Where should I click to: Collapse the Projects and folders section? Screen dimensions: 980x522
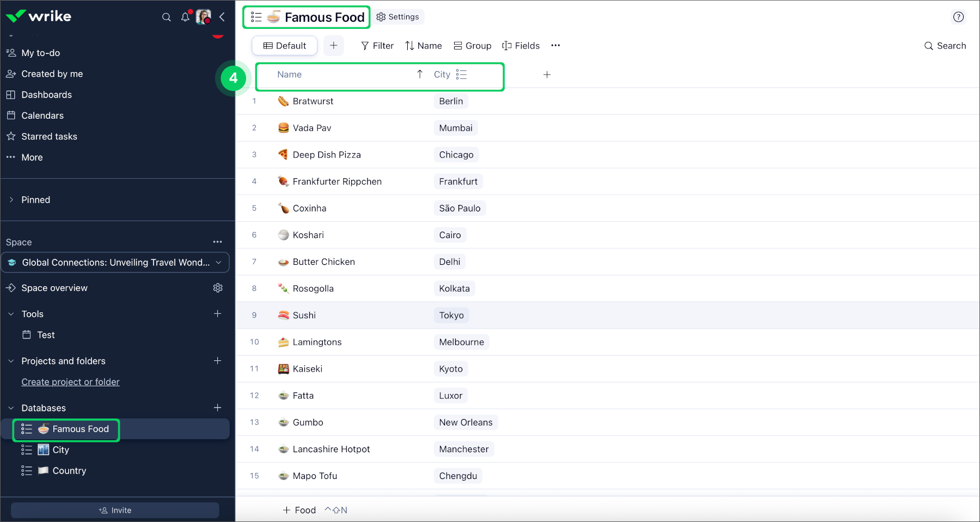coord(11,361)
